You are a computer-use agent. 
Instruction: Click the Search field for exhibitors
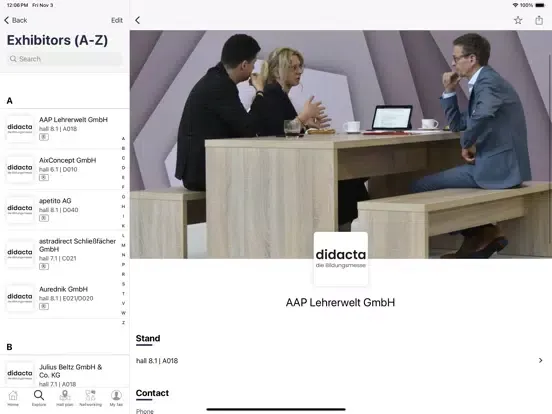[64, 59]
